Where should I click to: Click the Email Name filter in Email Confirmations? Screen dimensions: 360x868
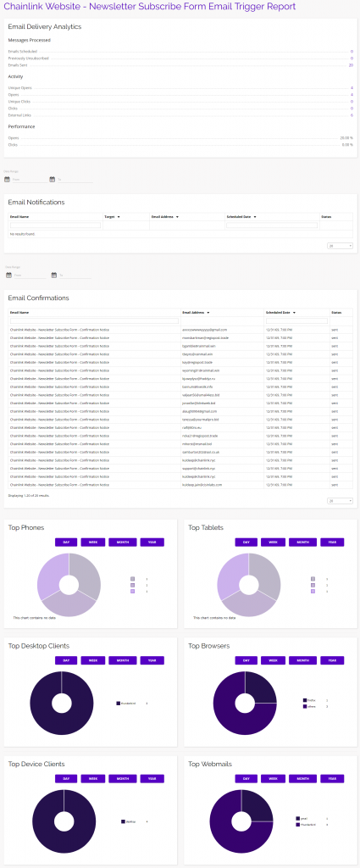point(94,320)
